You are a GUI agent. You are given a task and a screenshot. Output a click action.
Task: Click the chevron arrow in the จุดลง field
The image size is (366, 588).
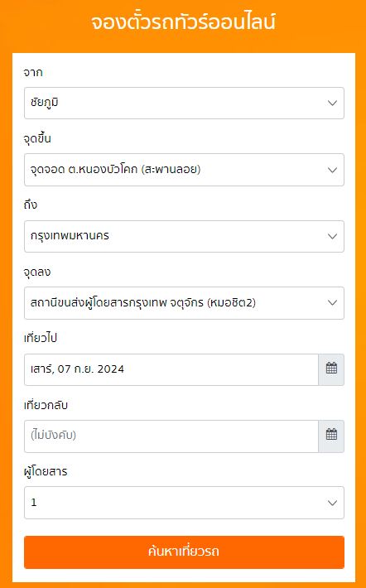[332, 303]
